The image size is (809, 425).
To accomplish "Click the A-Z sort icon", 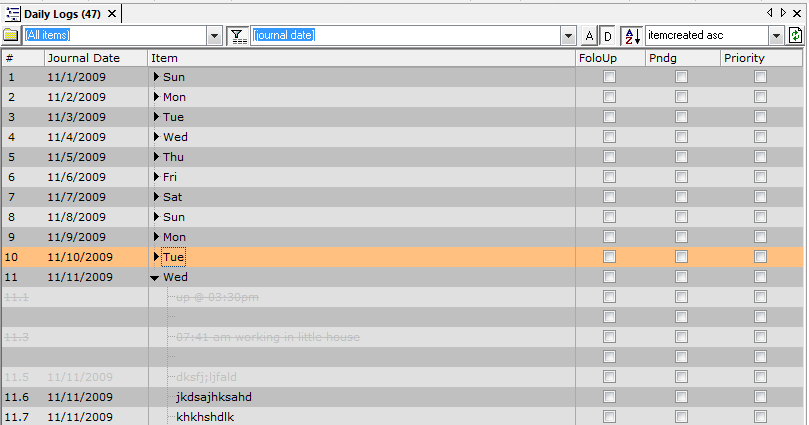I will pyautogui.click(x=631, y=36).
